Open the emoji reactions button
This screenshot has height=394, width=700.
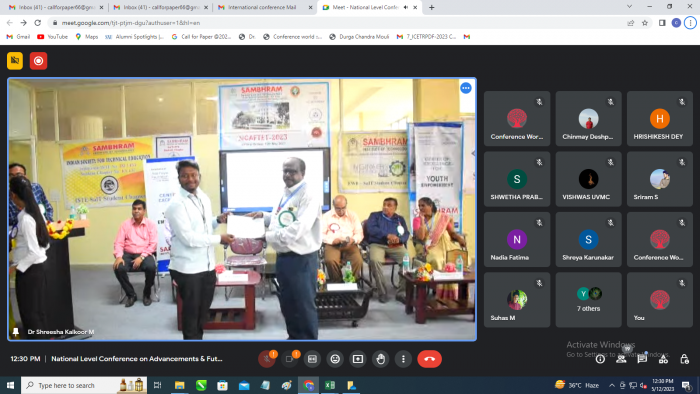(335, 359)
